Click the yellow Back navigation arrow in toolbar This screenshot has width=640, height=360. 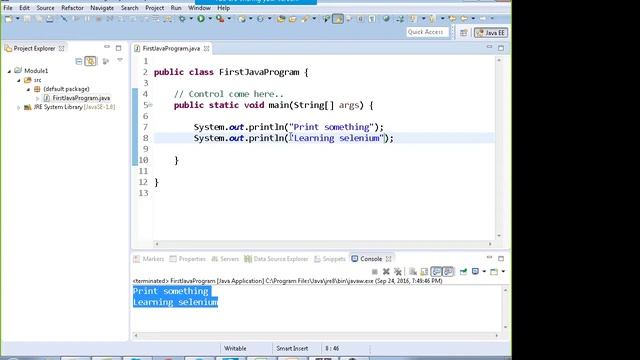(x=464, y=19)
